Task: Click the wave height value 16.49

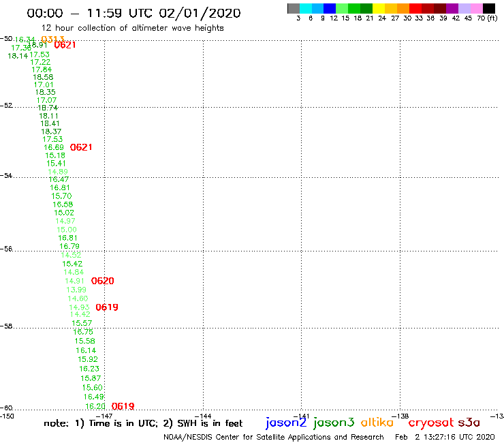Action: coord(93,397)
